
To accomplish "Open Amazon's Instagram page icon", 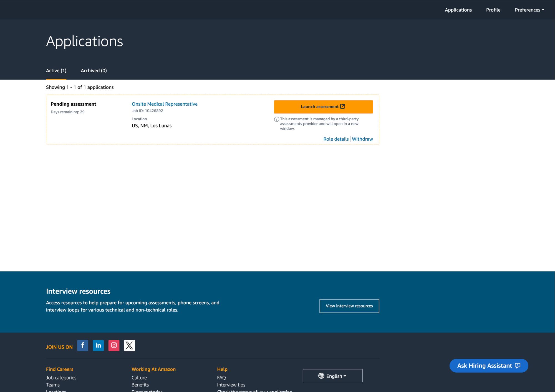I will click(114, 345).
